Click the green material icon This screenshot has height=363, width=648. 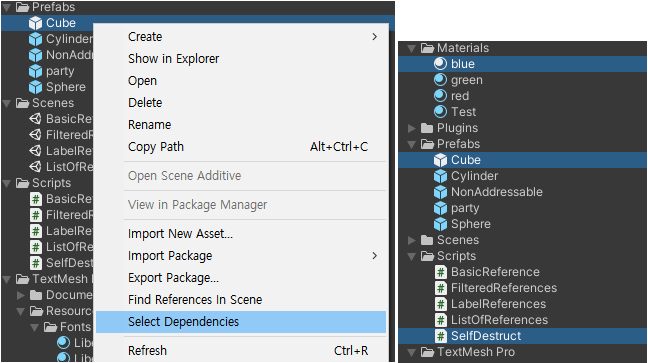pyautogui.click(x=441, y=80)
